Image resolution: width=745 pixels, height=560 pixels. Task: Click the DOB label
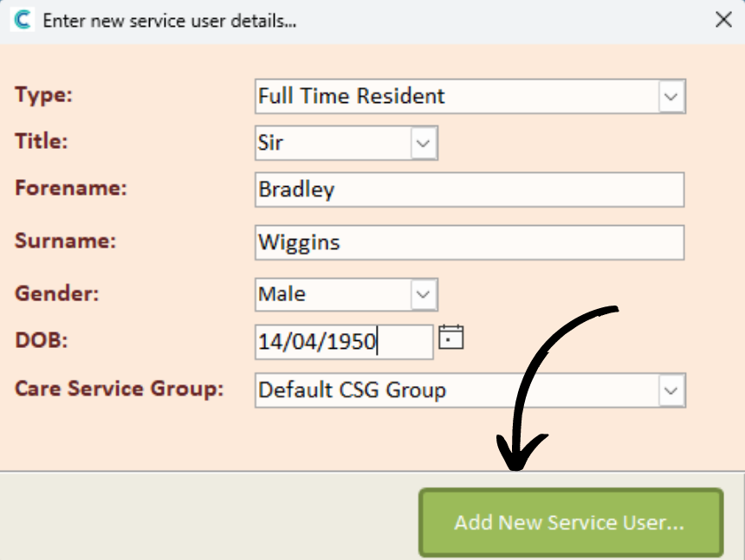pyautogui.click(x=42, y=340)
